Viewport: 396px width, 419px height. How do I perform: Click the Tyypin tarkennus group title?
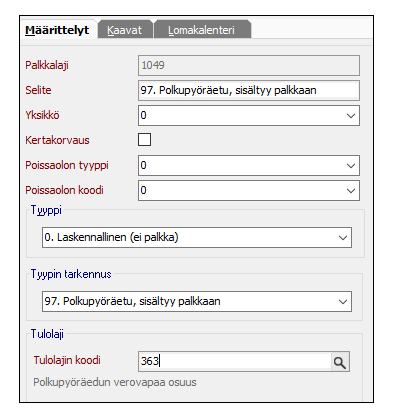[71, 274]
